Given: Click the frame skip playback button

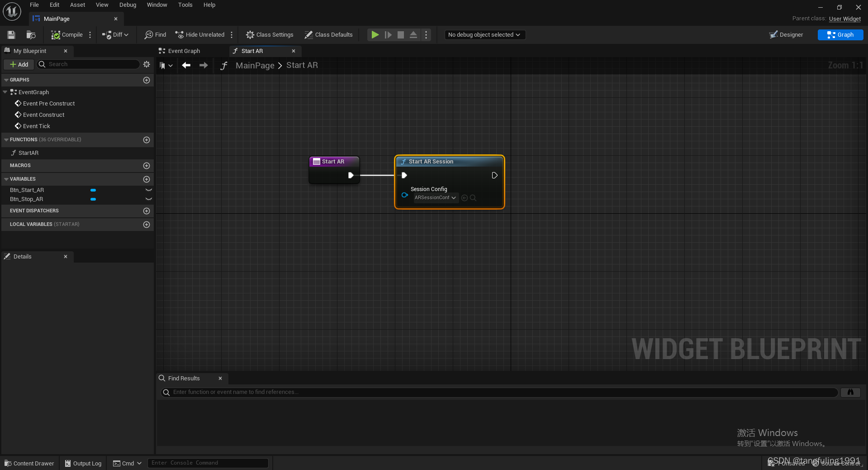Looking at the screenshot, I should pos(388,35).
